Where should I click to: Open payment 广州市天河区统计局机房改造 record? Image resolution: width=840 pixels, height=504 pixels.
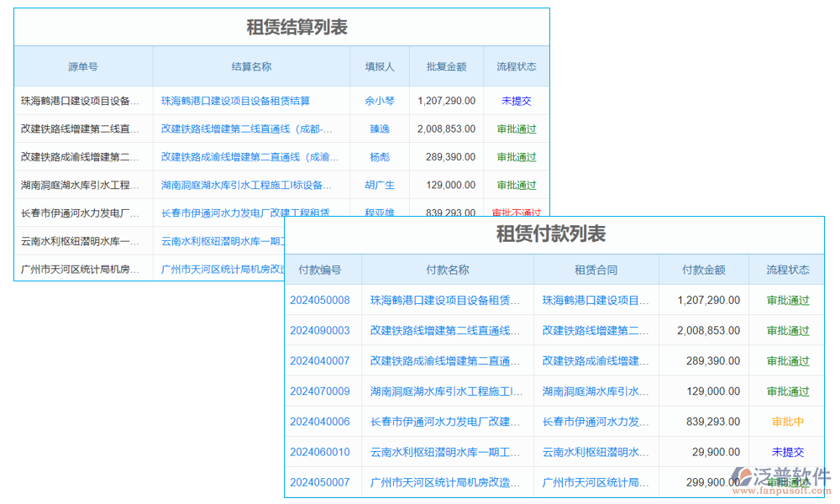click(445, 481)
